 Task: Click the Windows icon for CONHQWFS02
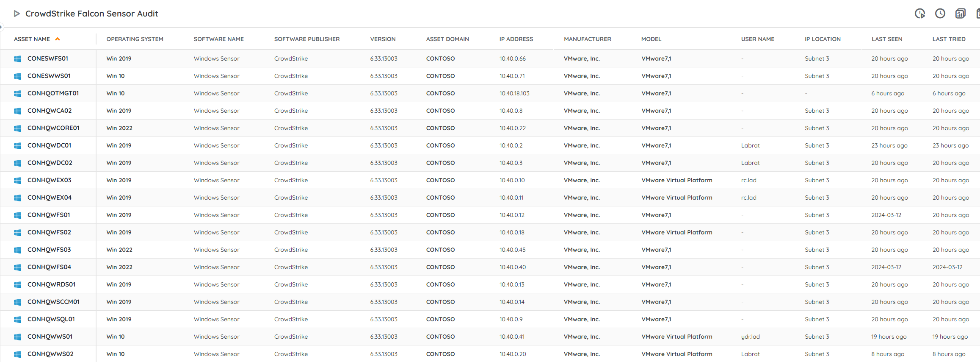[17, 233]
